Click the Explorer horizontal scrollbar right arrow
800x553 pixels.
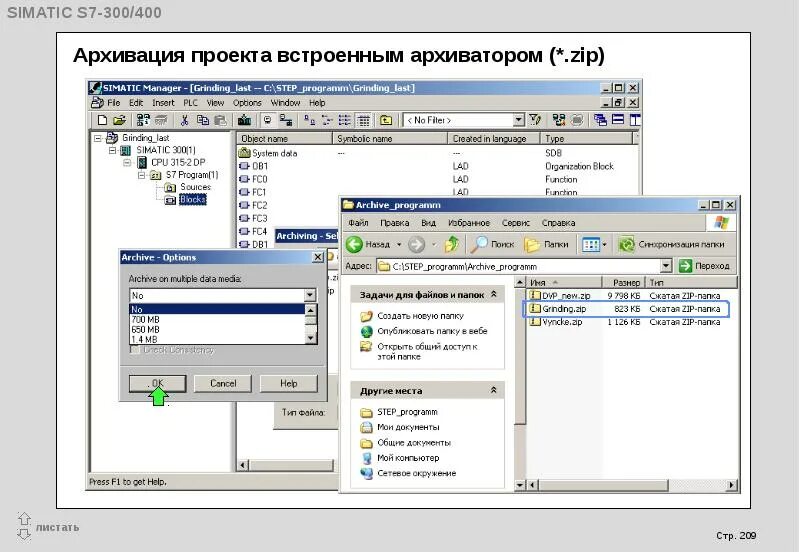(x=732, y=485)
